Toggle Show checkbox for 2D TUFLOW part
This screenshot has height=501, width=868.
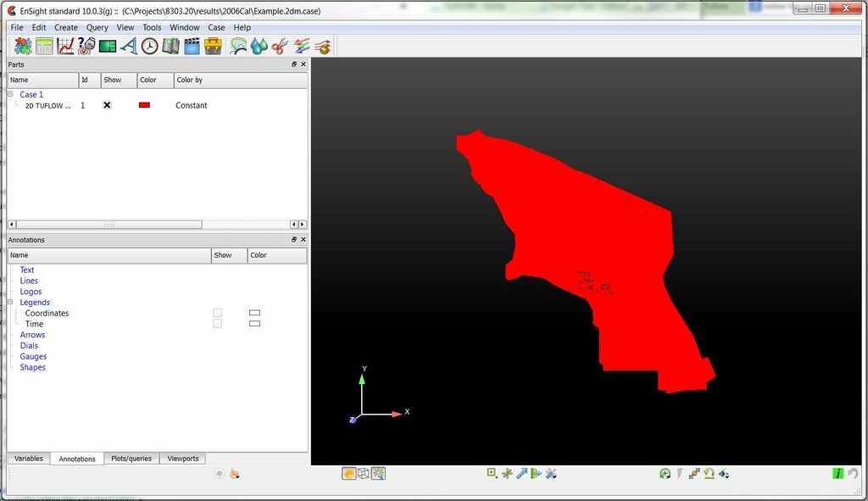(107, 105)
